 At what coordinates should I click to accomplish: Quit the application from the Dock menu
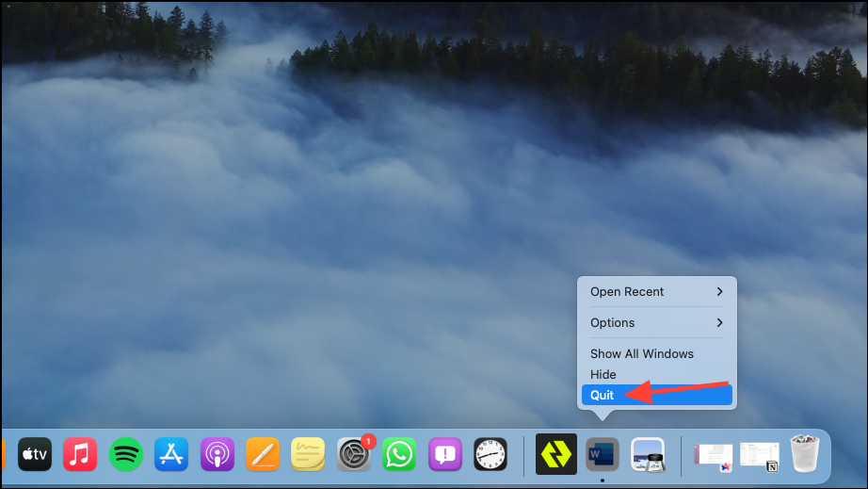[x=656, y=396]
